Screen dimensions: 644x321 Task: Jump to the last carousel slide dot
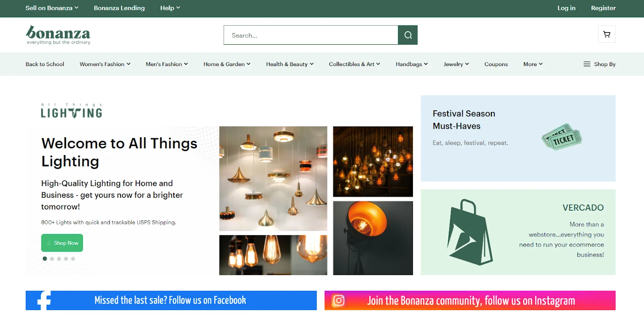pos(73,259)
